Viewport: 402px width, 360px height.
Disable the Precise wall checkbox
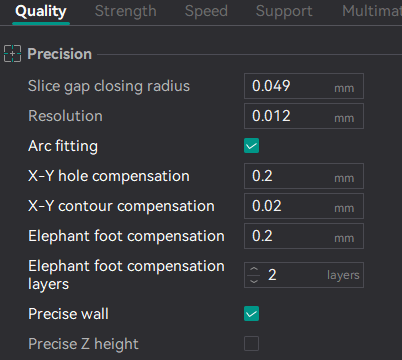[x=251, y=314]
